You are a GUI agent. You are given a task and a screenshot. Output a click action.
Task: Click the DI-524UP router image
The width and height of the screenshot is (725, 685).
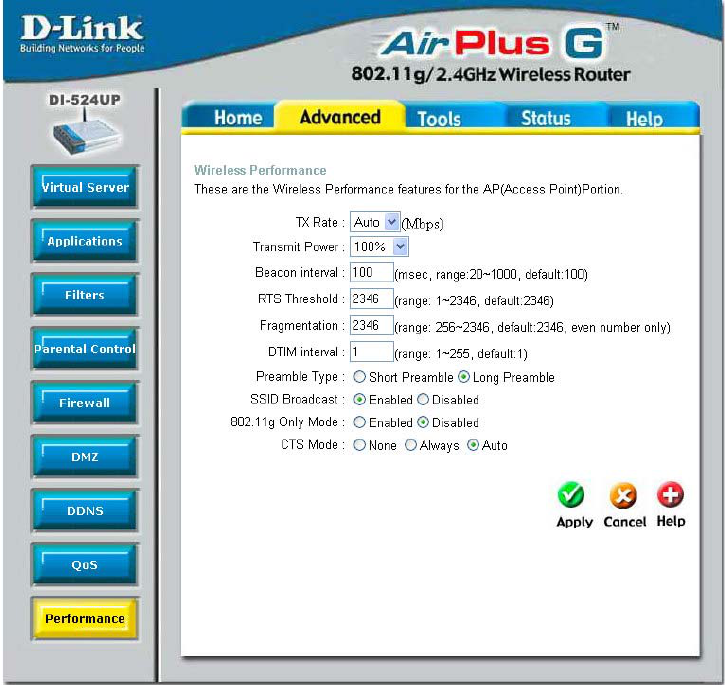[x=86, y=134]
